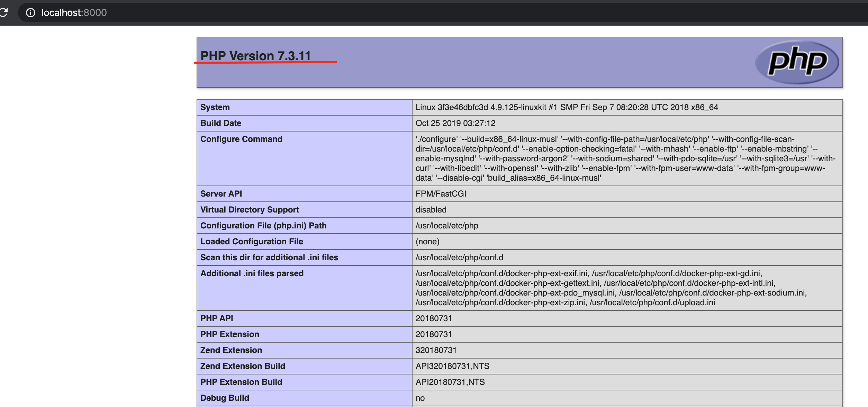The height and width of the screenshot is (407, 868).
Task: Click the /usr/local/etc/php path value
Action: click(446, 226)
